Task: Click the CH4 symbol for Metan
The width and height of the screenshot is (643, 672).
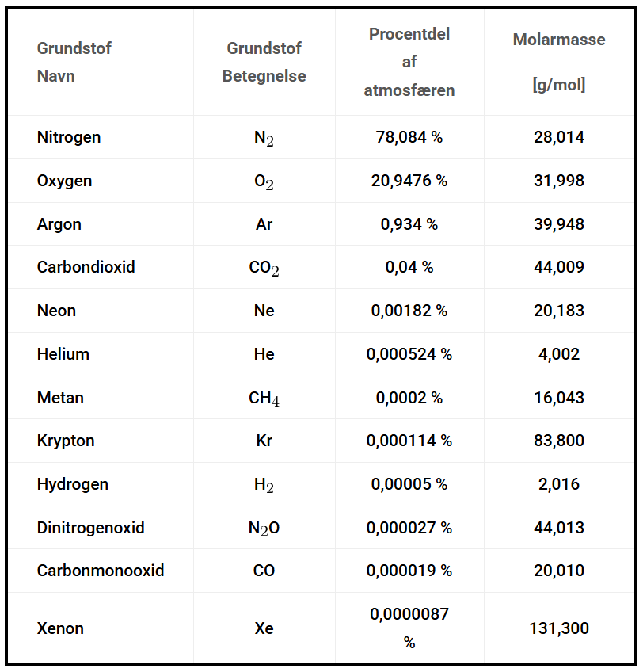Action: click(x=264, y=398)
